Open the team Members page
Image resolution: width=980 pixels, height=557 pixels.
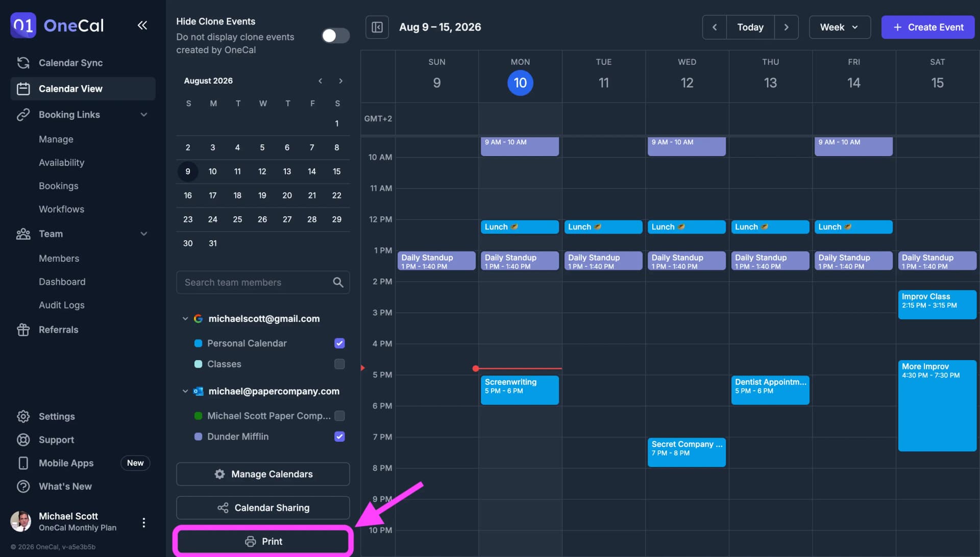(x=59, y=259)
